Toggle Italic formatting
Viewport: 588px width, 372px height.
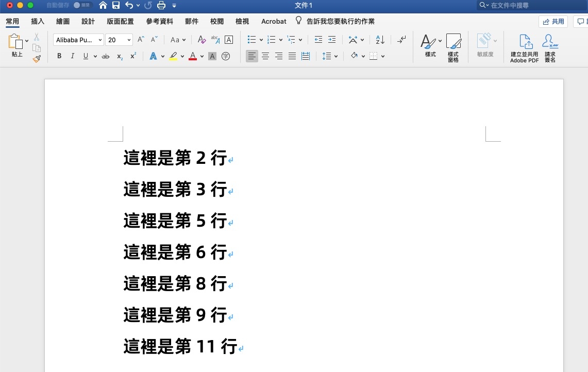point(72,56)
